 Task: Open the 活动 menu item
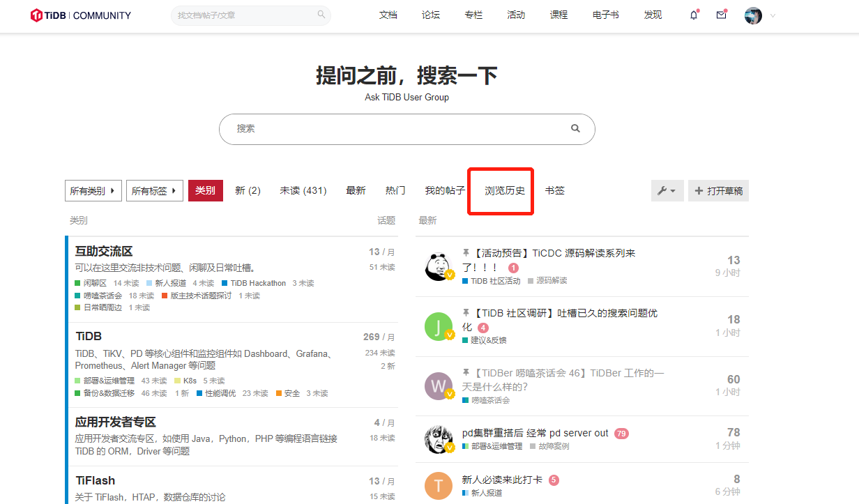click(516, 15)
